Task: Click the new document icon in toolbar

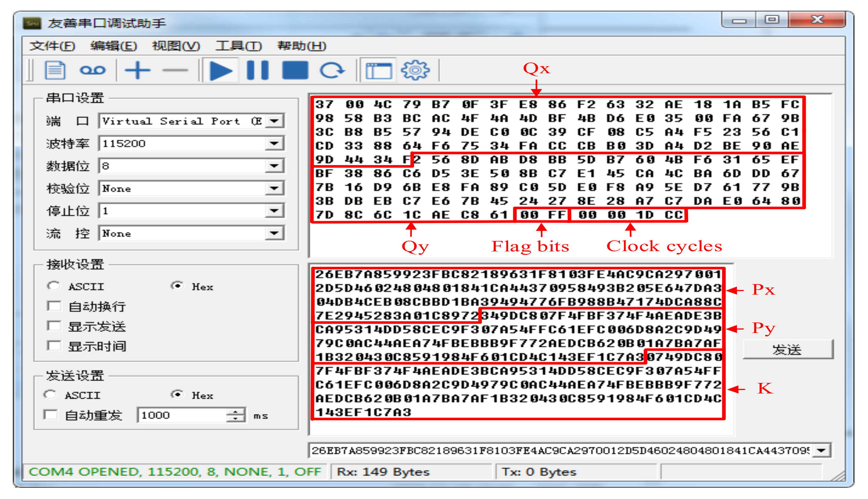Action: click(x=55, y=71)
